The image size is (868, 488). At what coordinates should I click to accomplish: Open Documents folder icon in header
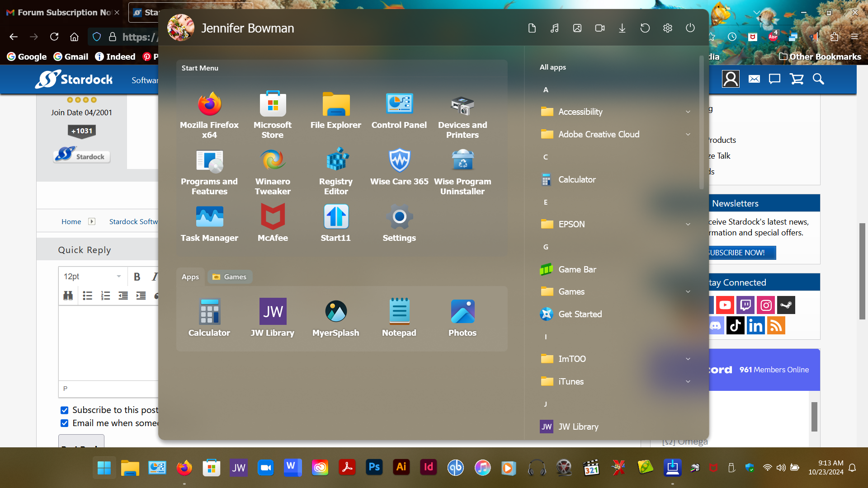532,28
